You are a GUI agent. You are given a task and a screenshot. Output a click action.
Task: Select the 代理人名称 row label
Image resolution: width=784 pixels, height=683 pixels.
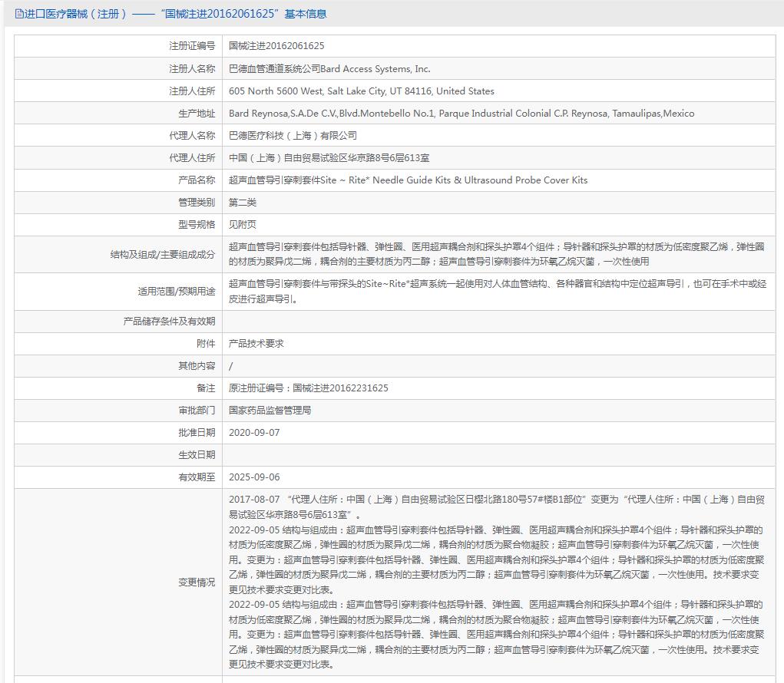pos(192,135)
